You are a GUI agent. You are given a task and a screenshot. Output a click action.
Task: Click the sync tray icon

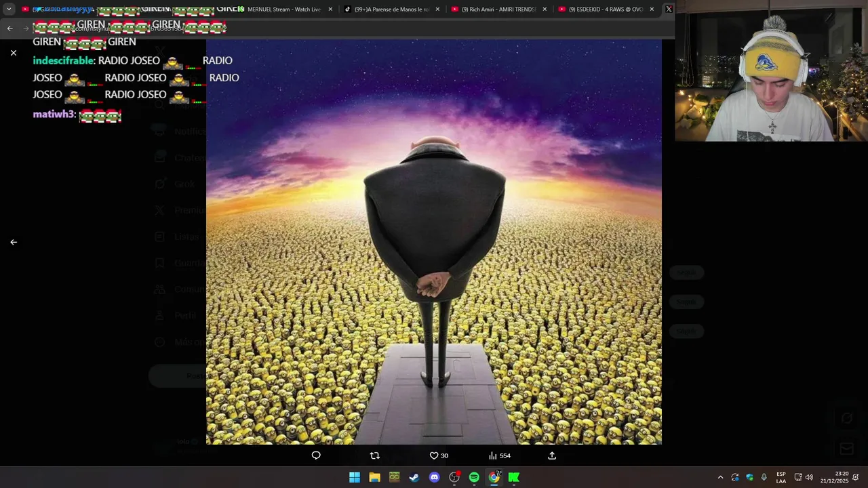(735, 477)
